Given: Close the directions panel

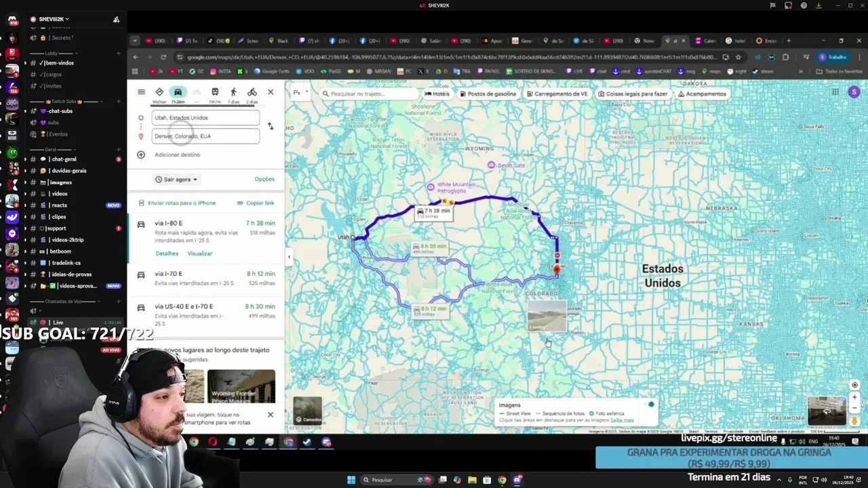Looking at the screenshot, I should (271, 92).
